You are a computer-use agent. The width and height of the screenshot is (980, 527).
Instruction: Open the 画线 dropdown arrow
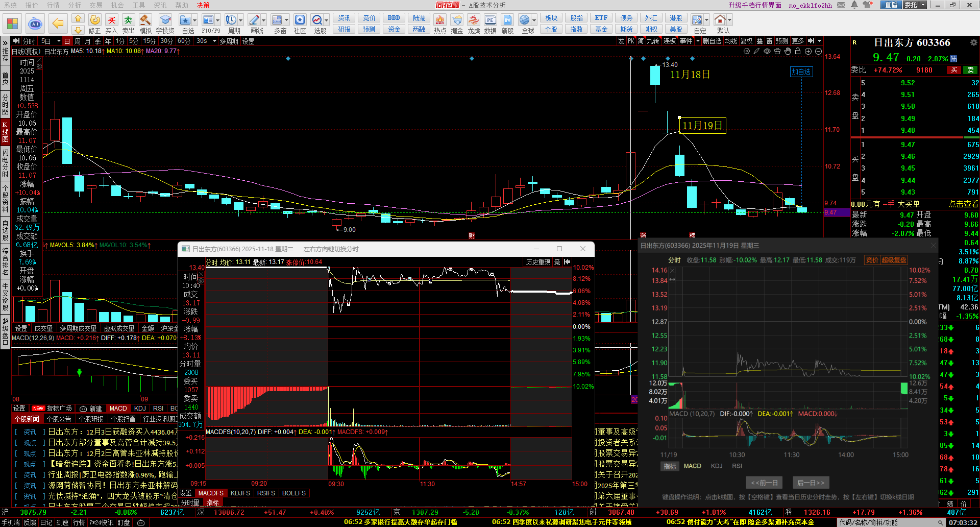tap(264, 20)
